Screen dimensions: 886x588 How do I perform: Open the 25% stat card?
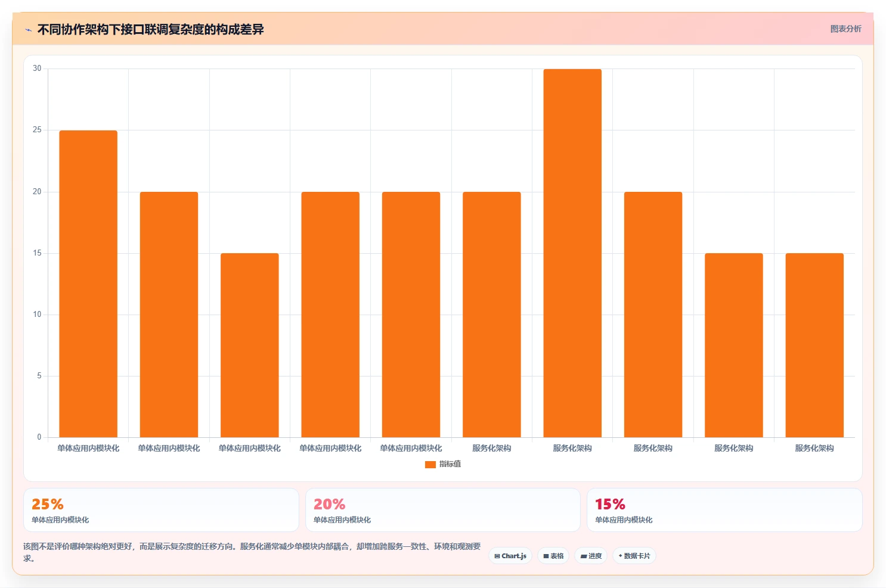[161, 510]
